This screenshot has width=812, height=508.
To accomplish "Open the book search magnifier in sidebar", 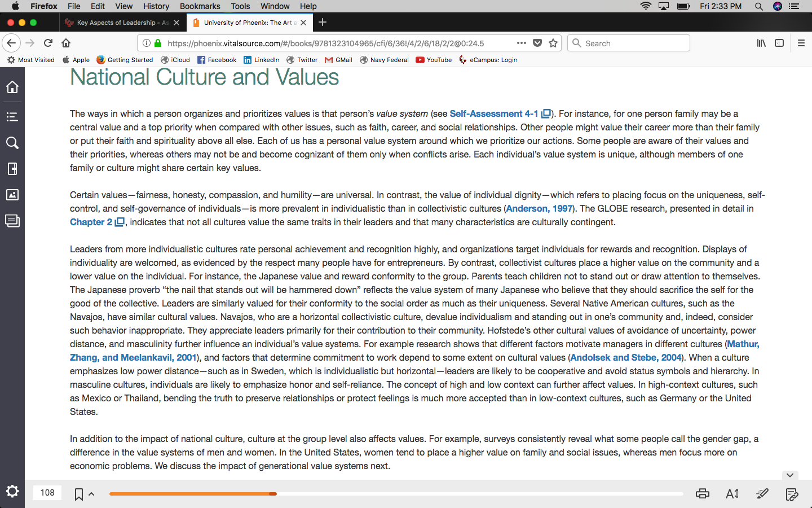I will tap(12, 143).
